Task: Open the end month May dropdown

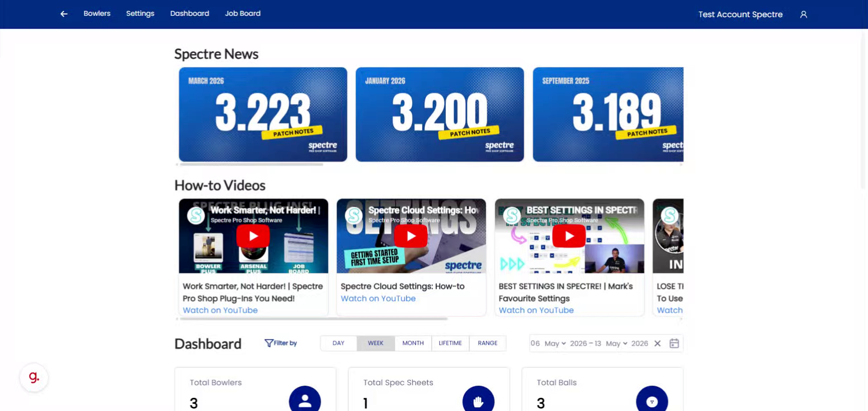Action: tap(617, 344)
